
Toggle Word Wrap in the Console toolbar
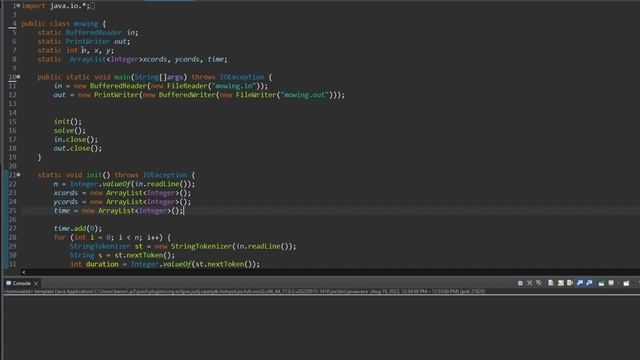click(570, 283)
